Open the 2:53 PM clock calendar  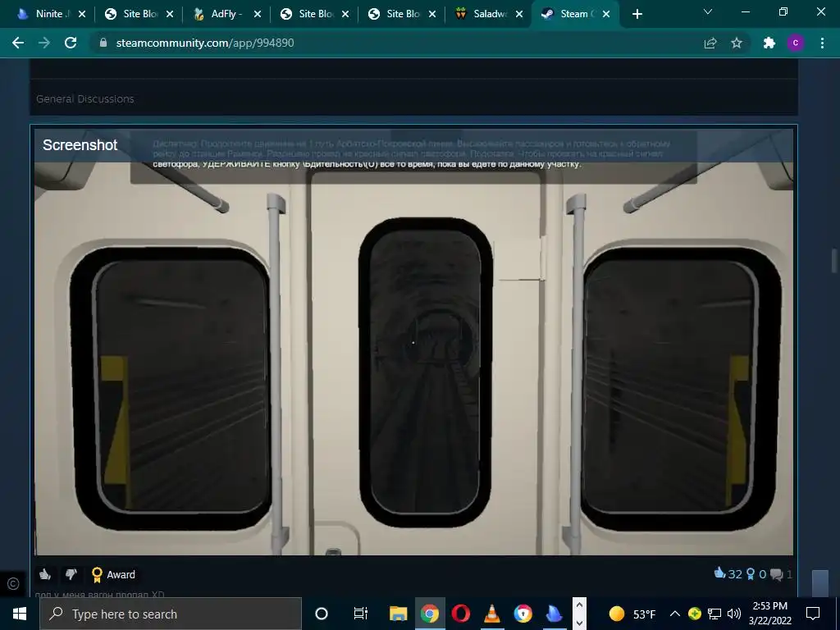tap(769, 614)
